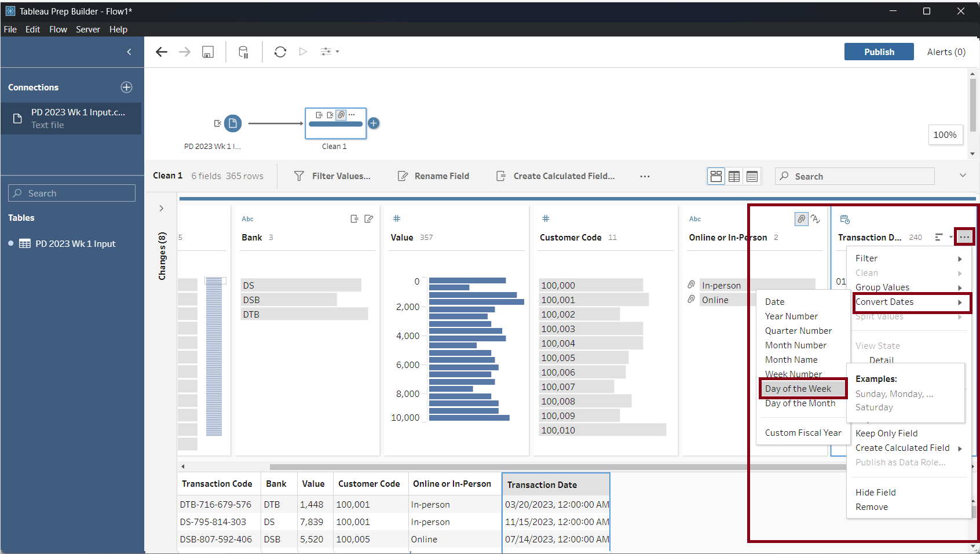
Task: Add a step with the plus after Clean 1
Action: 374,123
